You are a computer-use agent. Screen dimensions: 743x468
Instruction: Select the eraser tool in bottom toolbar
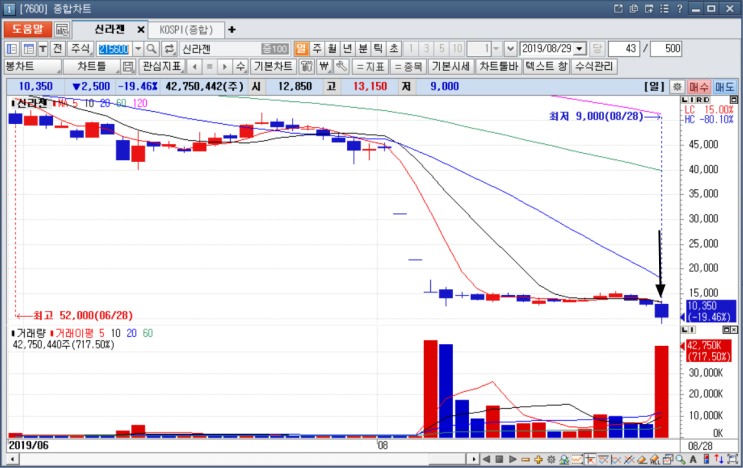tap(642, 459)
